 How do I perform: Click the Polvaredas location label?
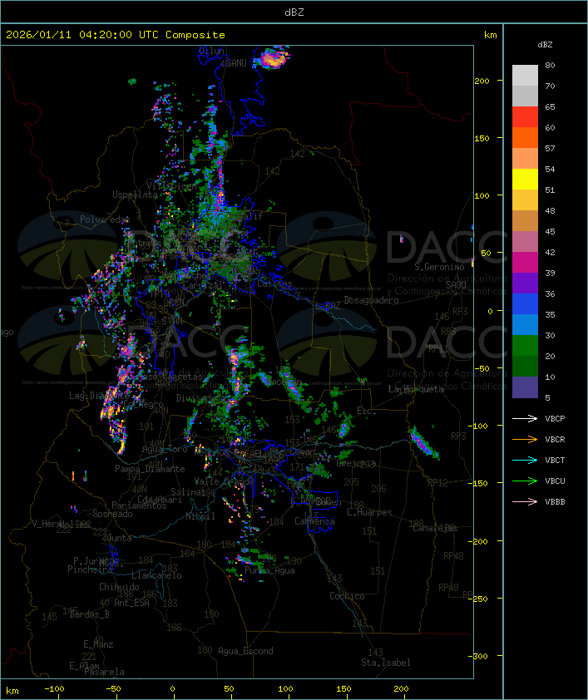click(105, 219)
